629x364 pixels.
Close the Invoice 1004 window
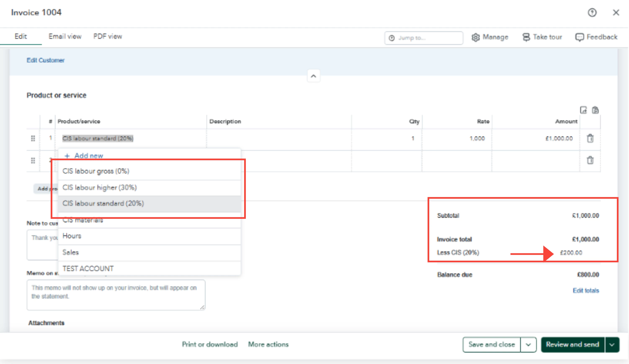[x=616, y=13]
